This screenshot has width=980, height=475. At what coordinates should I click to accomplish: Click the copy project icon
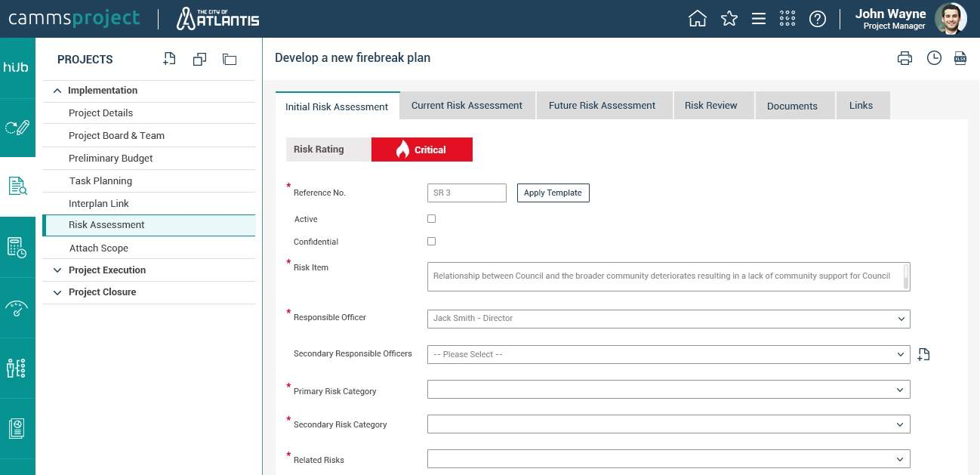tap(200, 60)
